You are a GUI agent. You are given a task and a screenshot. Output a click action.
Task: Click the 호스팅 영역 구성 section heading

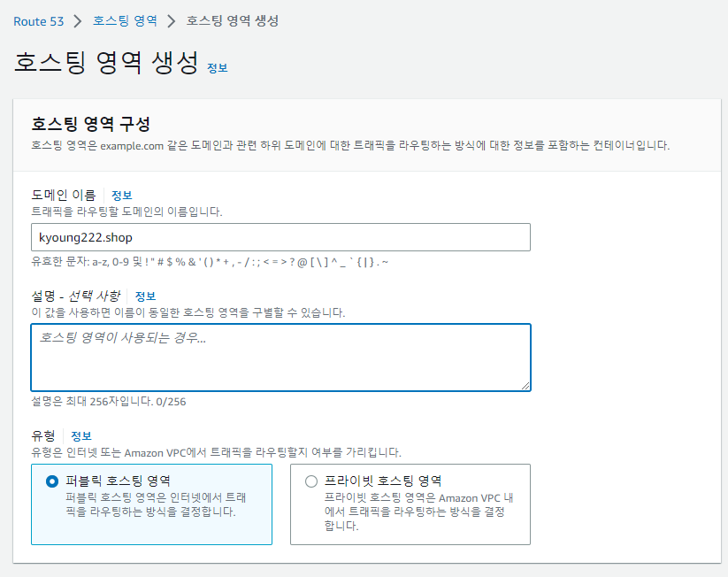(90, 124)
